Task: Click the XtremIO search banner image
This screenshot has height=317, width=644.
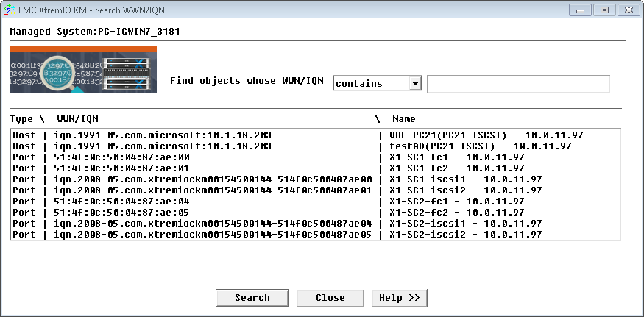Action: coord(83,69)
